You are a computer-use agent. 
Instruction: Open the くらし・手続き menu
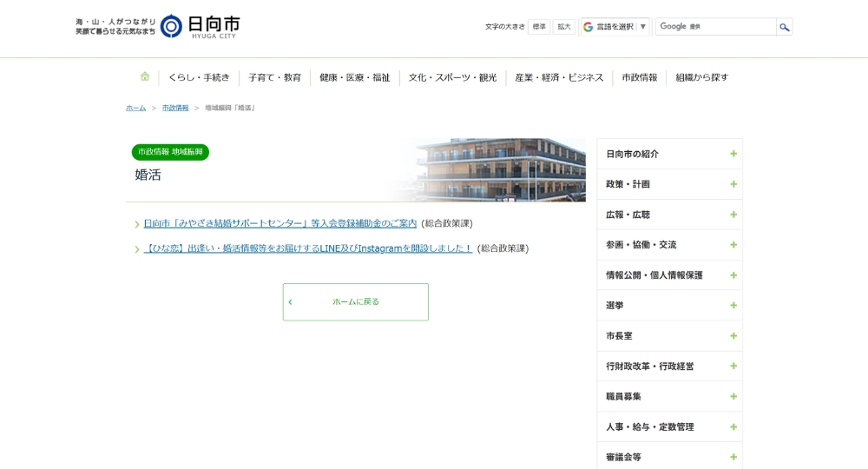199,77
